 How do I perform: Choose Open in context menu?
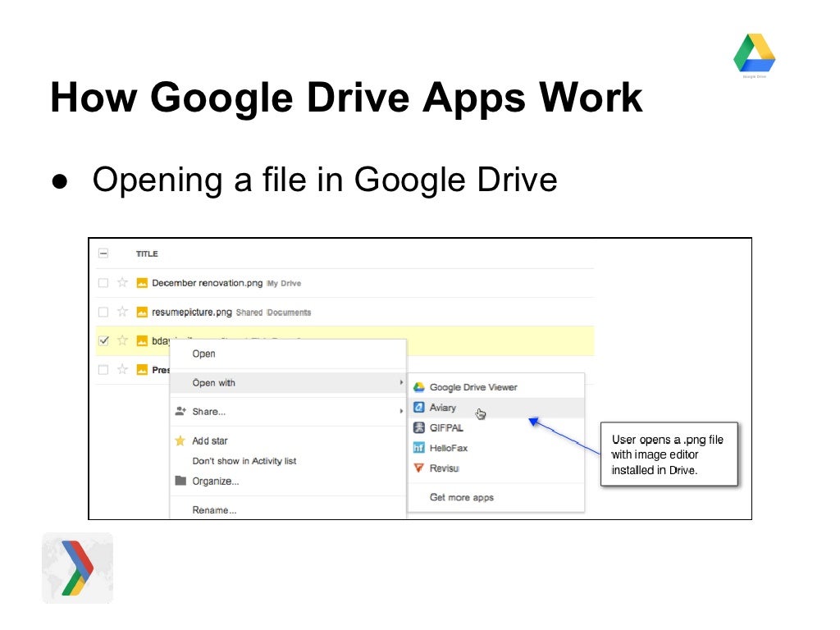pos(288,354)
